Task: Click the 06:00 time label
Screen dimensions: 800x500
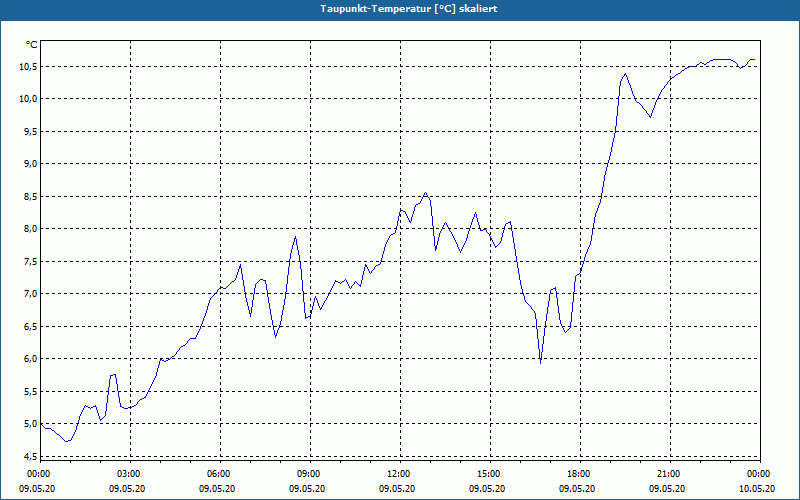Action: coord(220,474)
